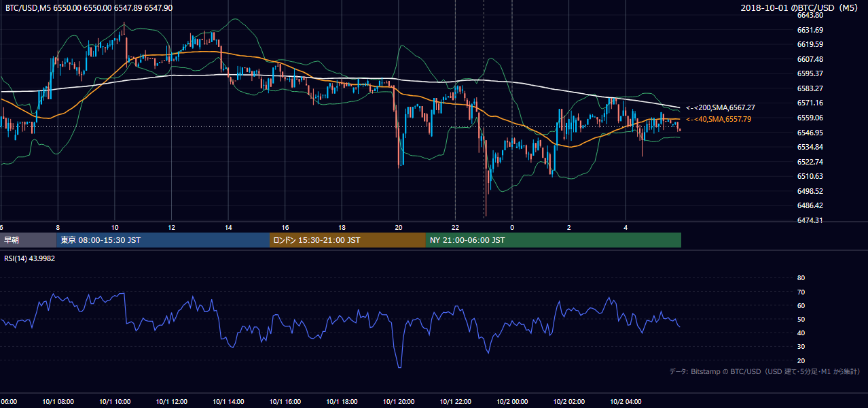
Task: Click price axis value 6631.69
Action: pyautogui.click(x=810, y=30)
